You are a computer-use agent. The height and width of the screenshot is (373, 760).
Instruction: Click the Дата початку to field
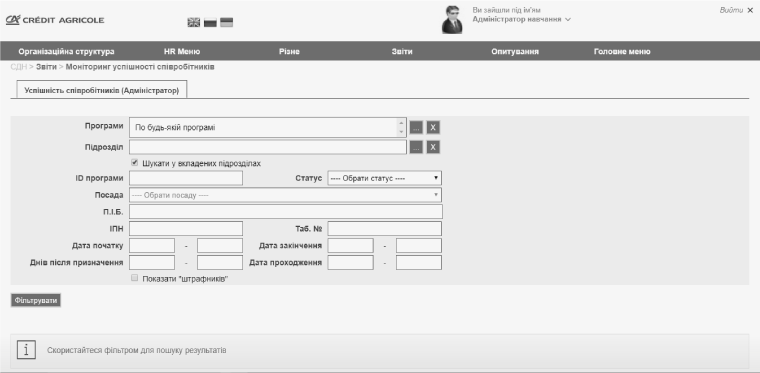220,246
